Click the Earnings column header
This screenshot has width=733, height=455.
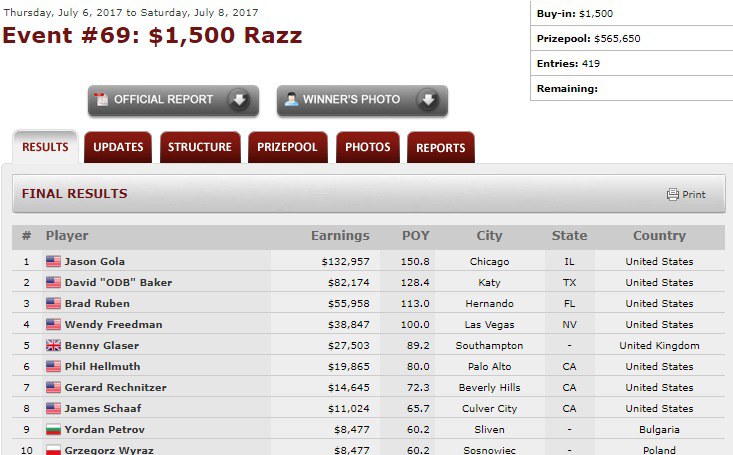coord(340,236)
